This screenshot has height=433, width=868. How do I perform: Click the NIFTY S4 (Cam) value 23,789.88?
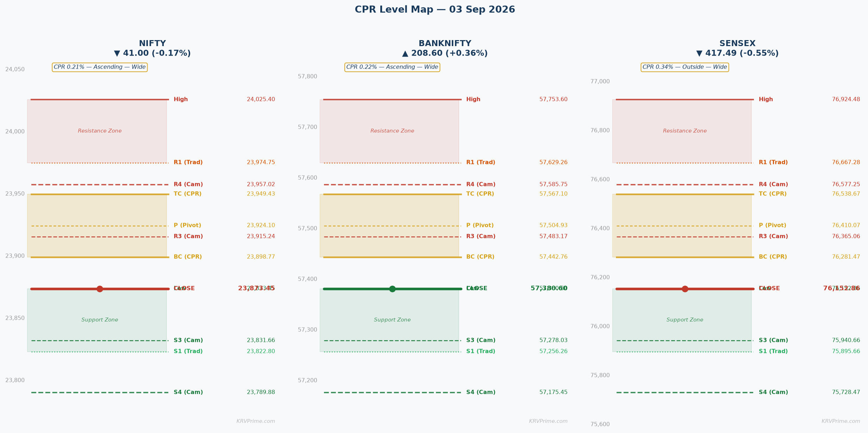click(261, 393)
